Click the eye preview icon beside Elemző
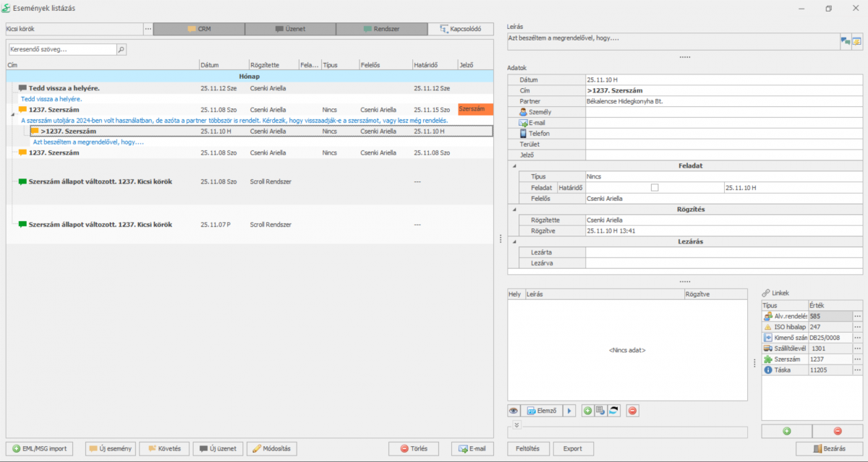The width and height of the screenshot is (868, 462). pos(514,411)
